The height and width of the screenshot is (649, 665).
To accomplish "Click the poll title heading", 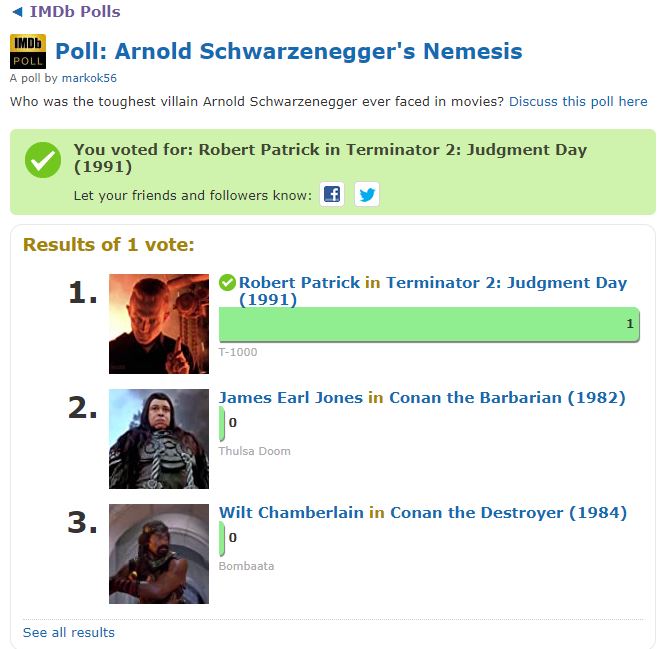I will [288, 51].
